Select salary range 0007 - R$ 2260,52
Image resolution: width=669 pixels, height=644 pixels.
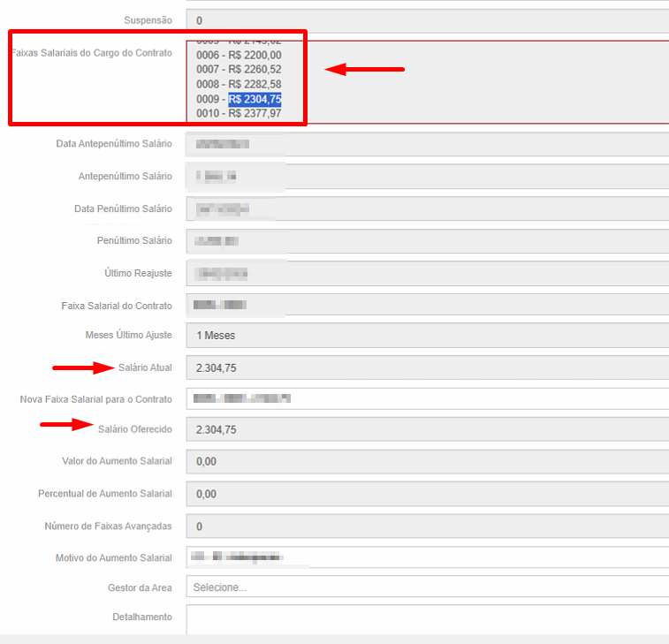point(239,69)
